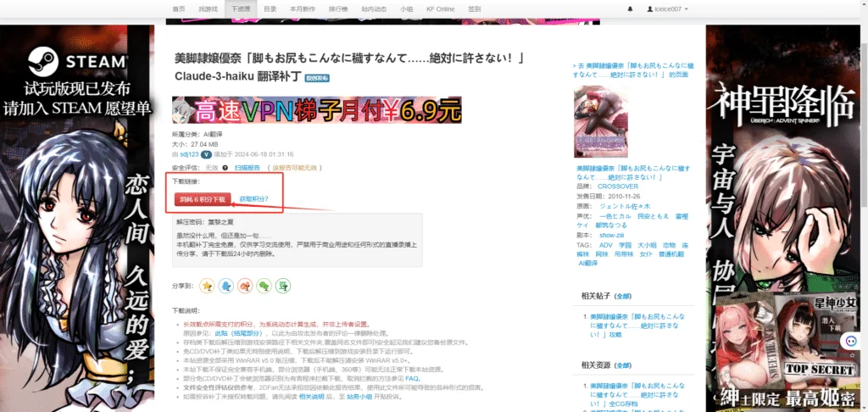Open the 扫描报告 link
The height and width of the screenshot is (412, 868).
pos(246,168)
